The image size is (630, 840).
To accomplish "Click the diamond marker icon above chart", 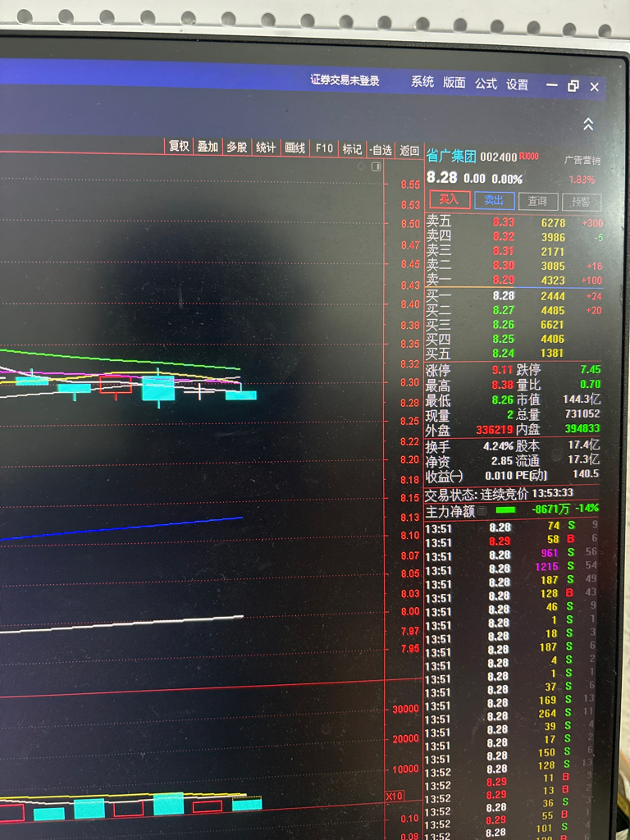I will [x=361, y=166].
